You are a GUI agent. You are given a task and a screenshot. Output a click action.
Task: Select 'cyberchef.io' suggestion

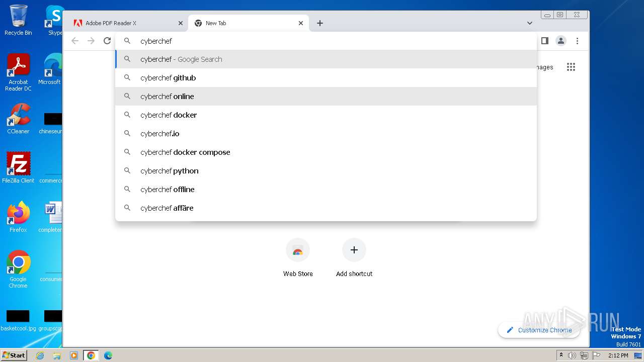point(326,134)
